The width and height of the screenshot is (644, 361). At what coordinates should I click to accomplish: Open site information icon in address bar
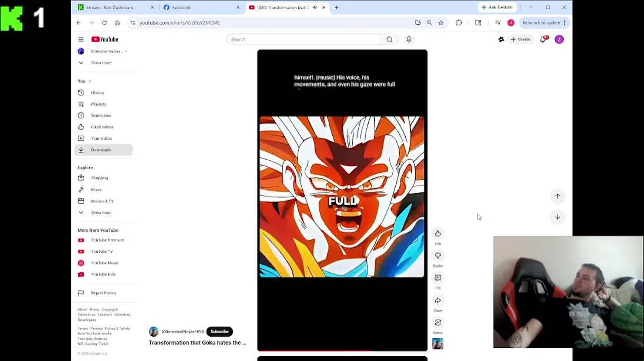[132, 23]
